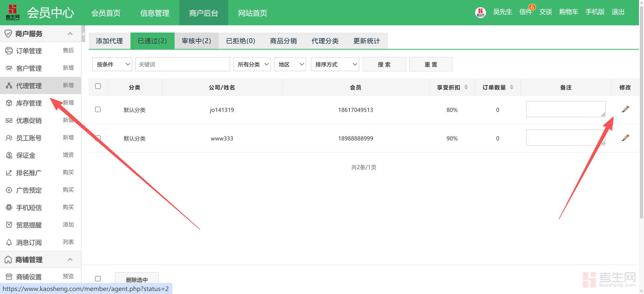Click the 搜索 button
The width and height of the screenshot is (644, 294).
(384, 64)
